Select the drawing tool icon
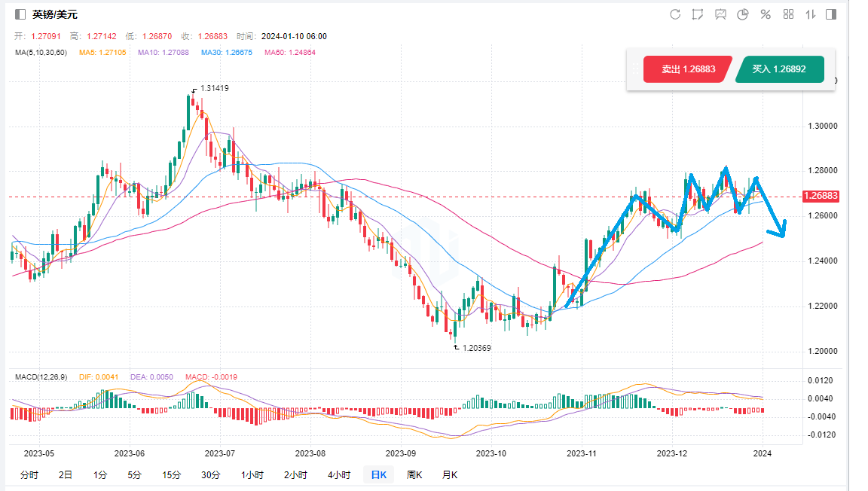 coord(698,14)
